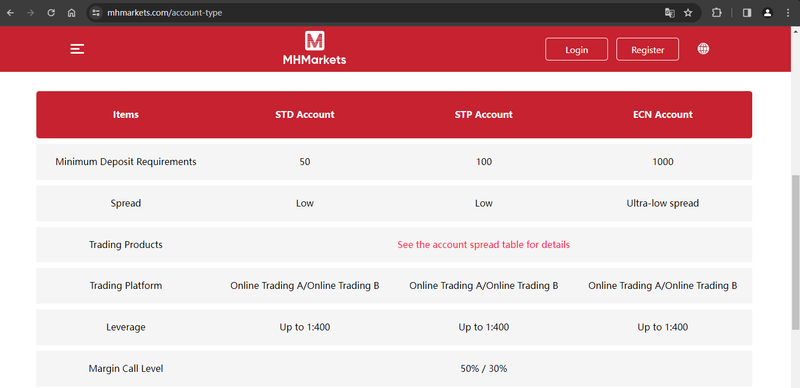Click the Register button
Viewport: 800px width, 388px height.
point(647,50)
